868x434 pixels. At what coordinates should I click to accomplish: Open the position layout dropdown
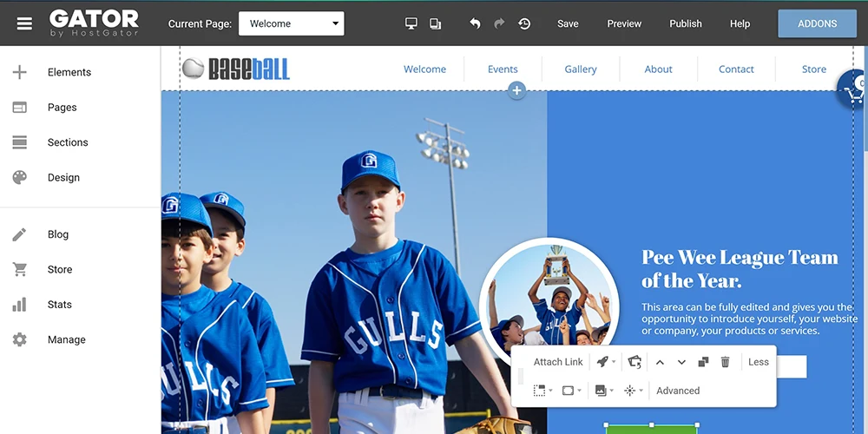[x=542, y=391]
